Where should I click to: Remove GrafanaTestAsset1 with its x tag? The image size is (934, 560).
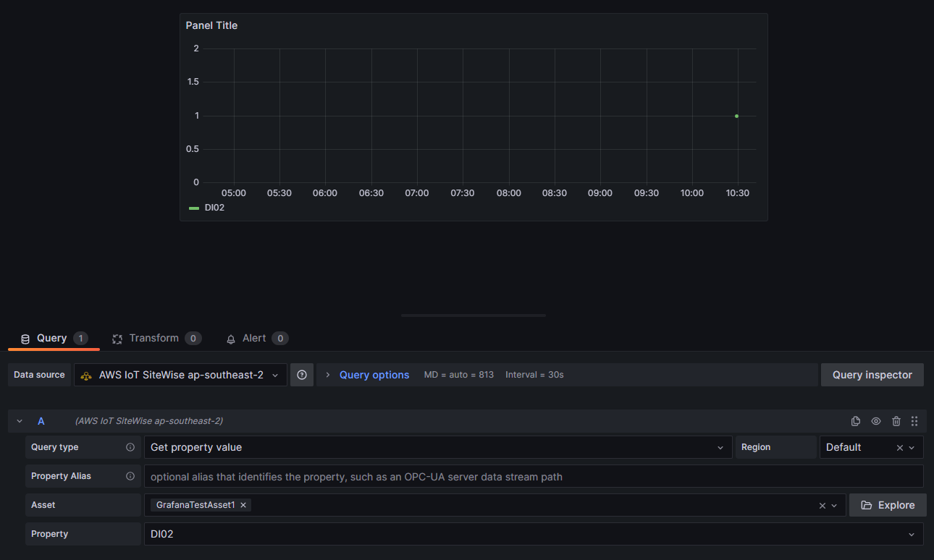coord(243,505)
